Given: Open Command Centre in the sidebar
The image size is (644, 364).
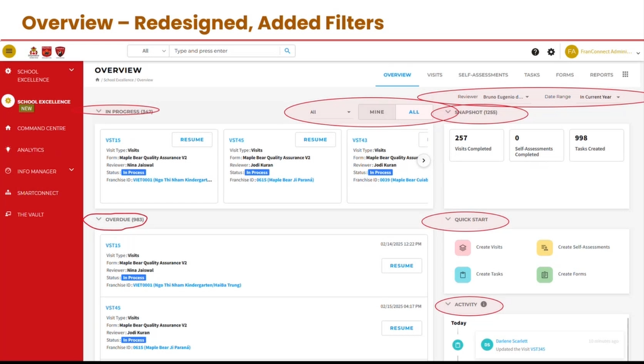Looking at the screenshot, I should point(41,128).
